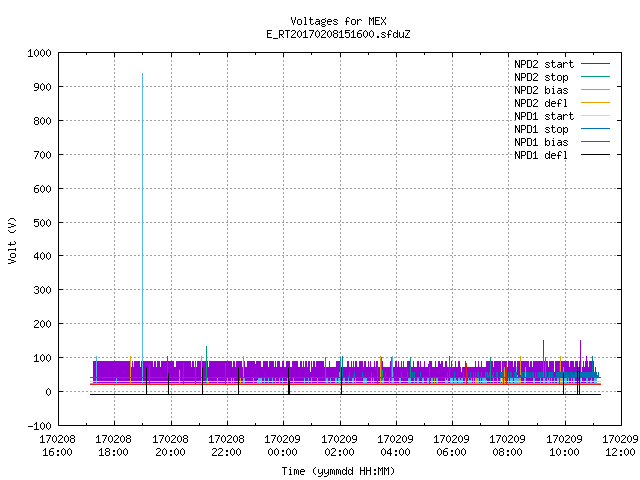Click the '170209 02:00' x-axis tick label
Viewport: 640px width, 480px height.
(x=340, y=446)
